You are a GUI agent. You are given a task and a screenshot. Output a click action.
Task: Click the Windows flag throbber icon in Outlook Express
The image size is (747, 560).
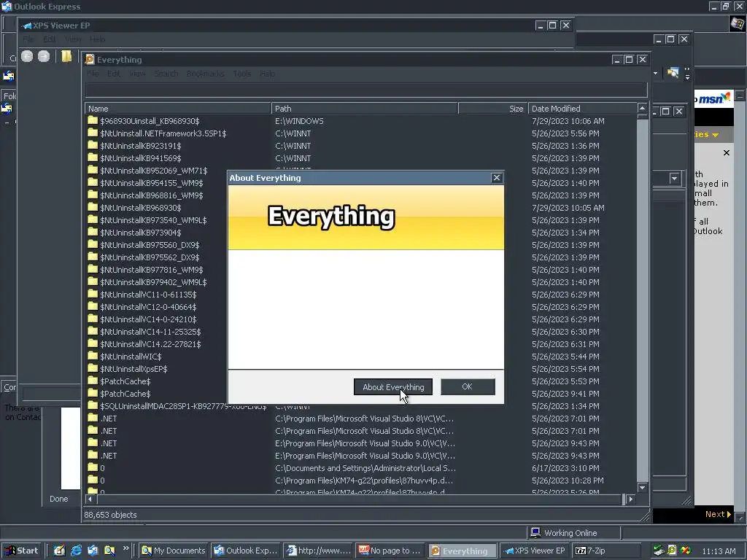[737, 24]
